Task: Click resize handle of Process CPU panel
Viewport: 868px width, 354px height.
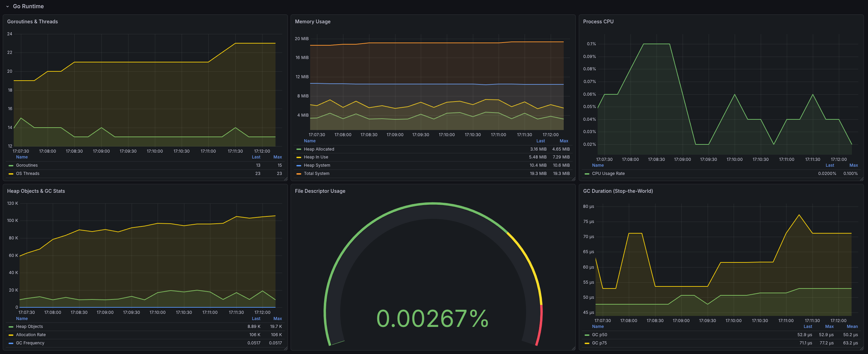Action: [x=861, y=179]
